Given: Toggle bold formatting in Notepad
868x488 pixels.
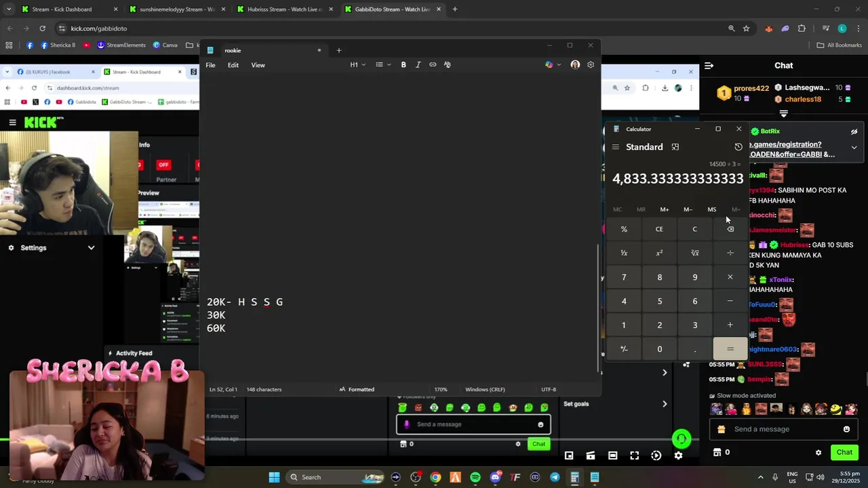Looking at the screenshot, I should point(403,65).
